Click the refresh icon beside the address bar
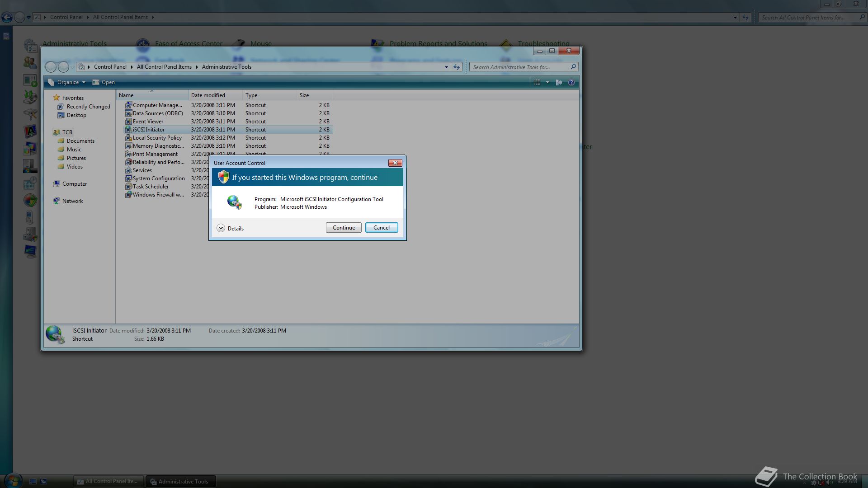This screenshot has width=868, height=488. (x=457, y=67)
